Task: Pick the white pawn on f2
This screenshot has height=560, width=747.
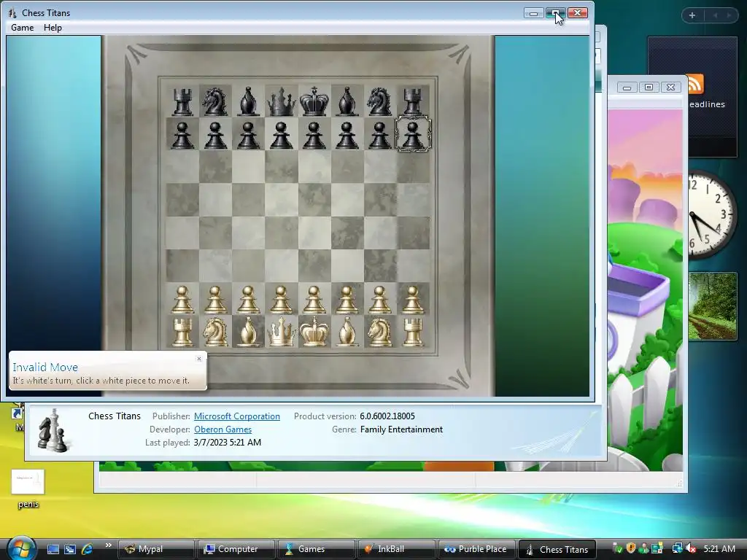Action: 347,300
